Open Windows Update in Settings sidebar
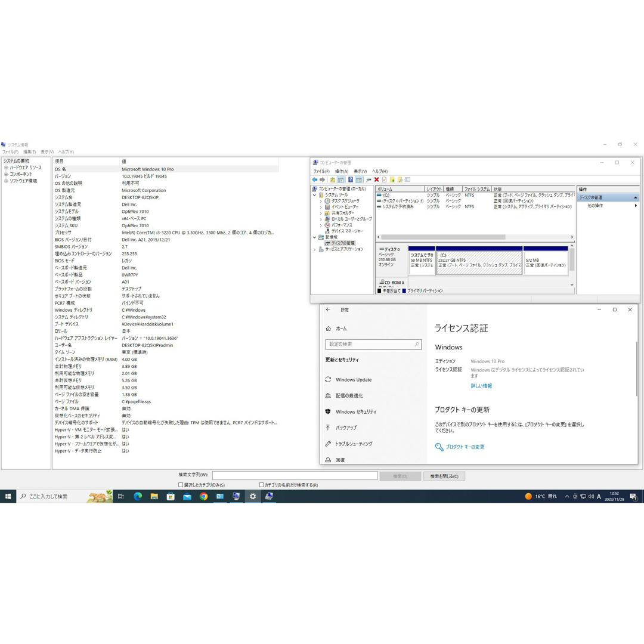 click(x=353, y=380)
